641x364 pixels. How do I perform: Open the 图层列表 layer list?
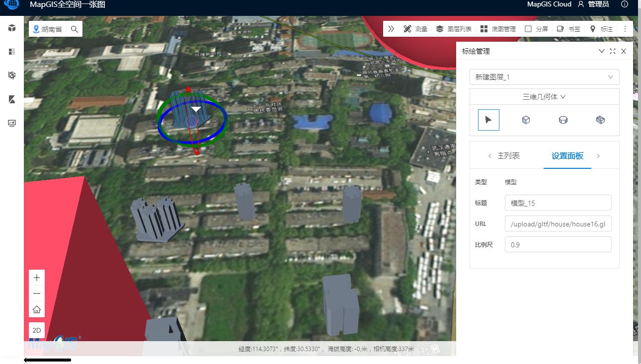click(454, 29)
